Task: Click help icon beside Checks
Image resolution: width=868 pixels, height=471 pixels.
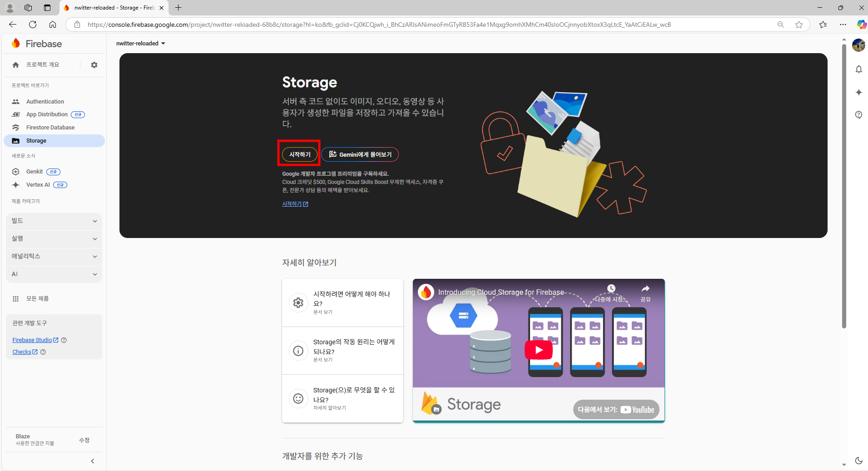Action: tap(43, 352)
